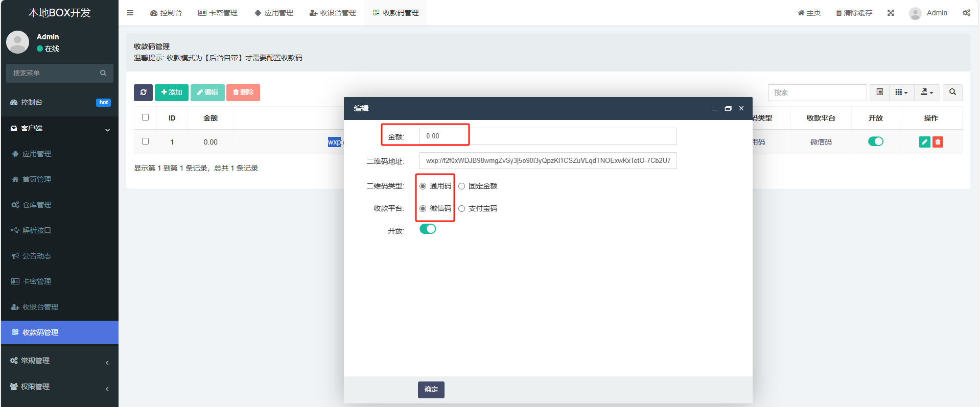Viewport: 980px width, 407px height.
Task: Click the toggle table view icon
Action: click(879, 92)
